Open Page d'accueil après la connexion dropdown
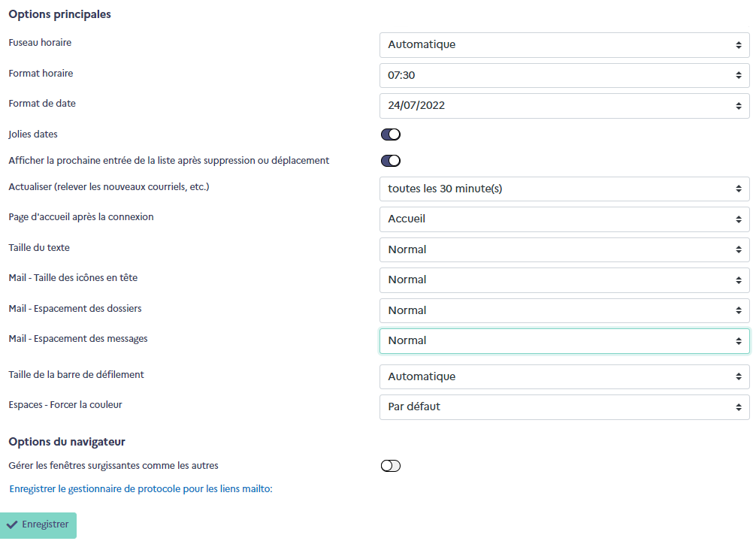756x544 pixels. coord(564,219)
